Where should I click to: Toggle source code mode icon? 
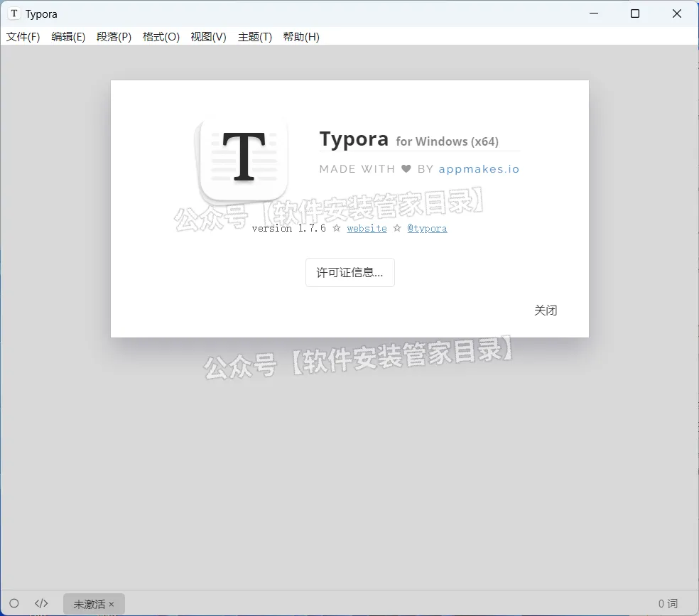[41, 603]
